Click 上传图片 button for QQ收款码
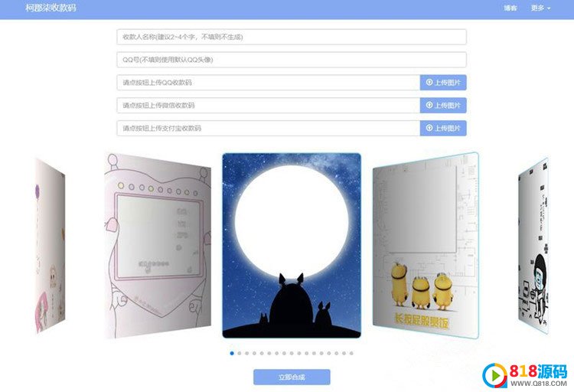Viewport: 574px width, 392px height. coord(443,83)
